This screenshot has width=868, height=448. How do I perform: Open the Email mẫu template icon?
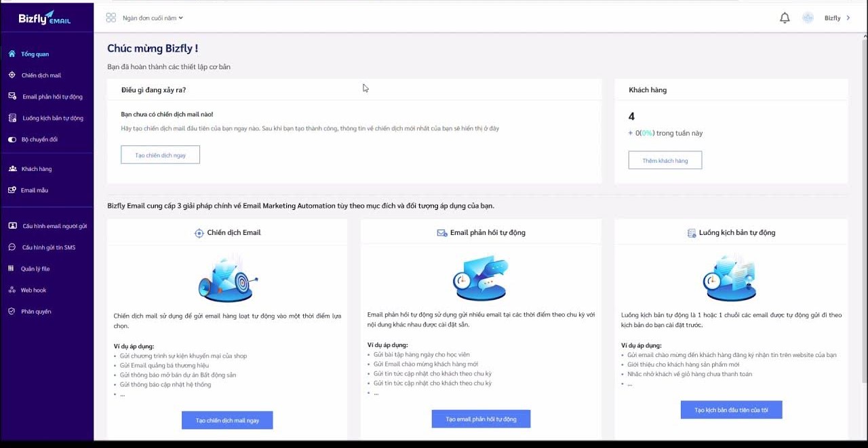pos(11,190)
